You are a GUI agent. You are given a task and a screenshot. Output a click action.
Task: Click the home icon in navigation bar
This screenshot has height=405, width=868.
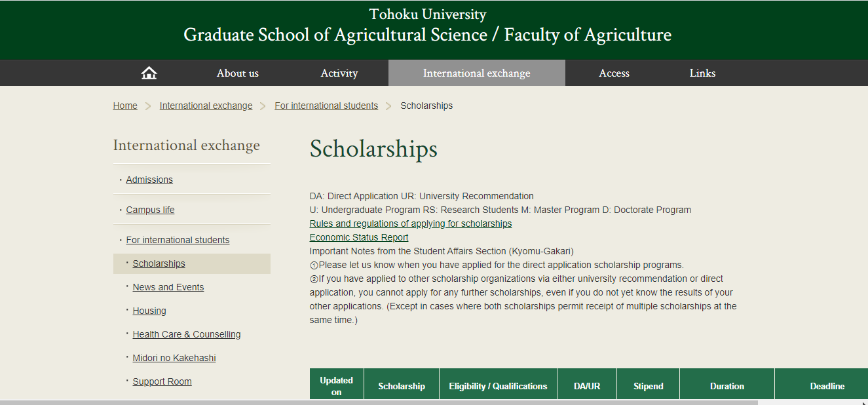tap(149, 73)
